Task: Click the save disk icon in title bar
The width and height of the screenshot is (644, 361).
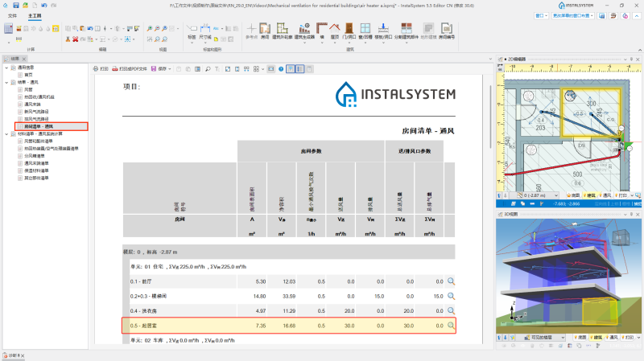Action: (15, 6)
